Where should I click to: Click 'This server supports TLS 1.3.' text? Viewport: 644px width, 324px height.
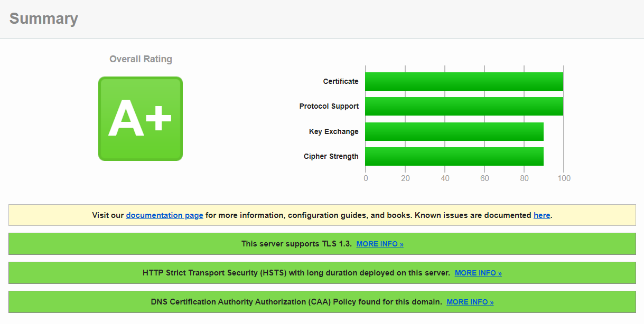pyautogui.click(x=296, y=244)
